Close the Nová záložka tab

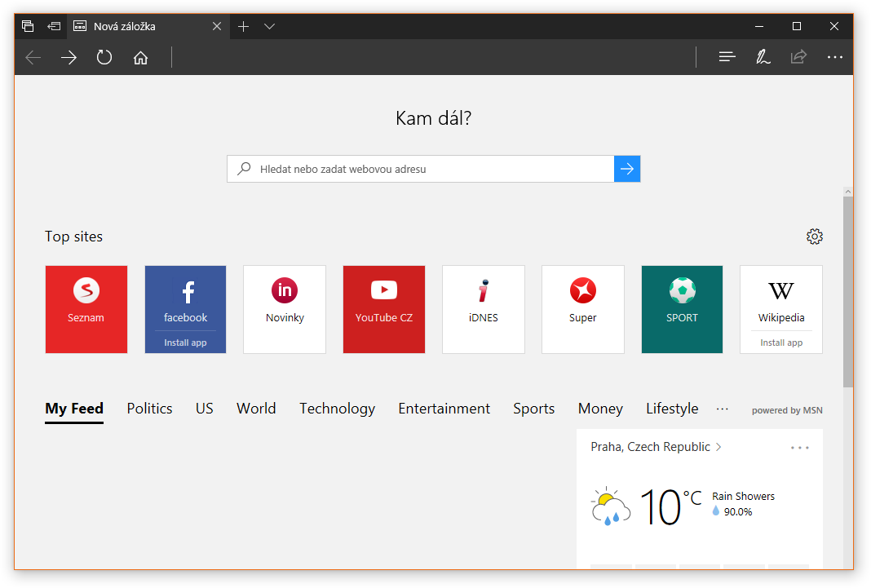tap(217, 26)
